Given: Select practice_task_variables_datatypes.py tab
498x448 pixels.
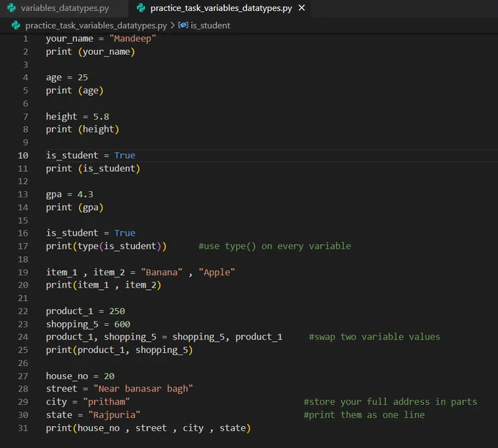Looking at the screenshot, I should 220,8.
